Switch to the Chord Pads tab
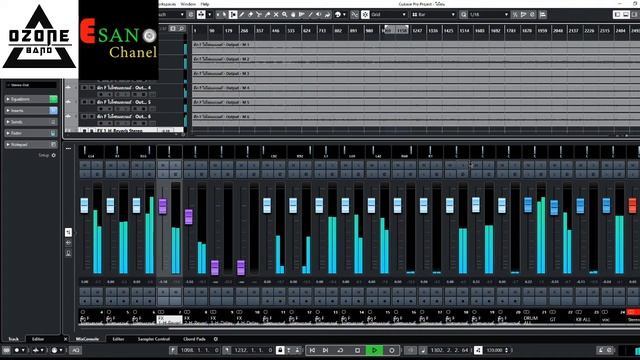Viewport: 640px width, 360px height. pyautogui.click(x=194, y=339)
